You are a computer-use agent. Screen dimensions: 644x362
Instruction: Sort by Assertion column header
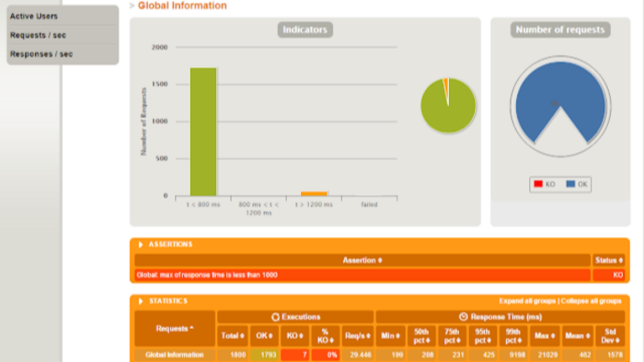(362, 260)
